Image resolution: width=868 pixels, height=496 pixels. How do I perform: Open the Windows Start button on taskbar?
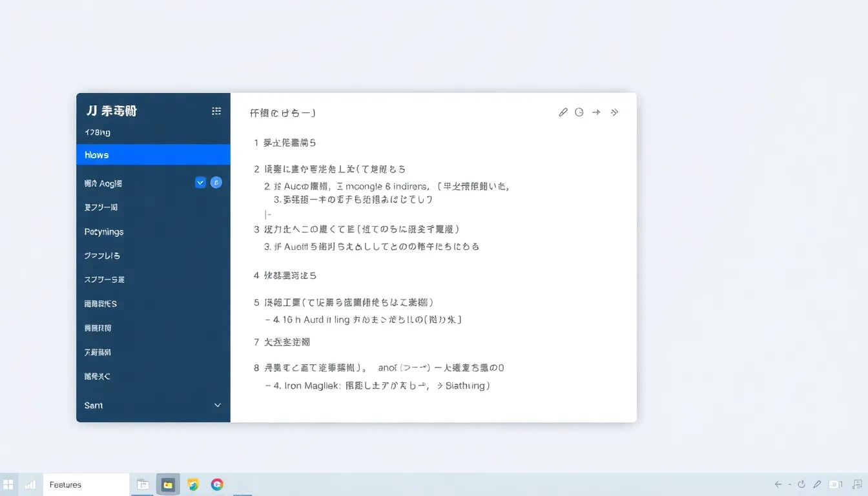coord(8,484)
